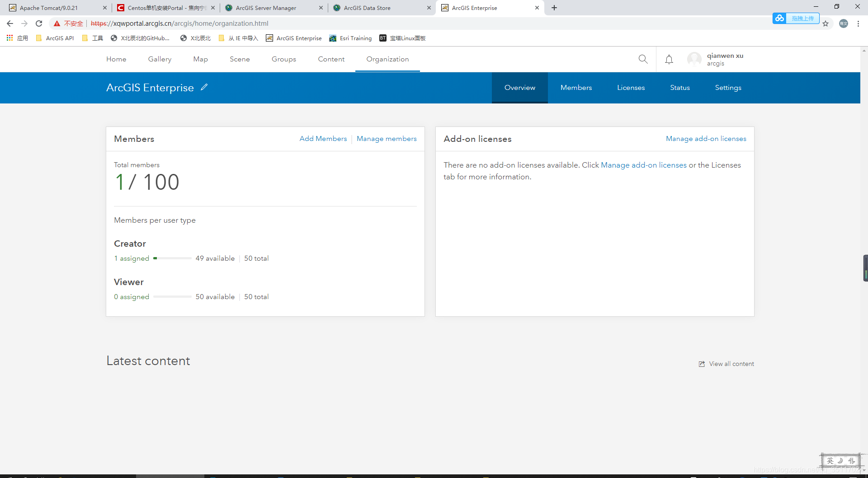Reload the current page
The image size is (868, 478).
coord(39,23)
